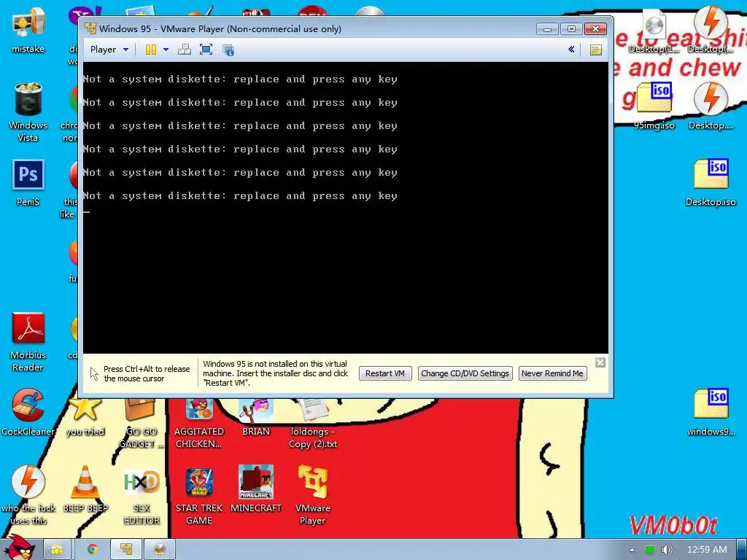Viewport: 747px width, 560px height.
Task: Select the loldongs - Copy (2).txt file
Action: (x=312, y=424)
